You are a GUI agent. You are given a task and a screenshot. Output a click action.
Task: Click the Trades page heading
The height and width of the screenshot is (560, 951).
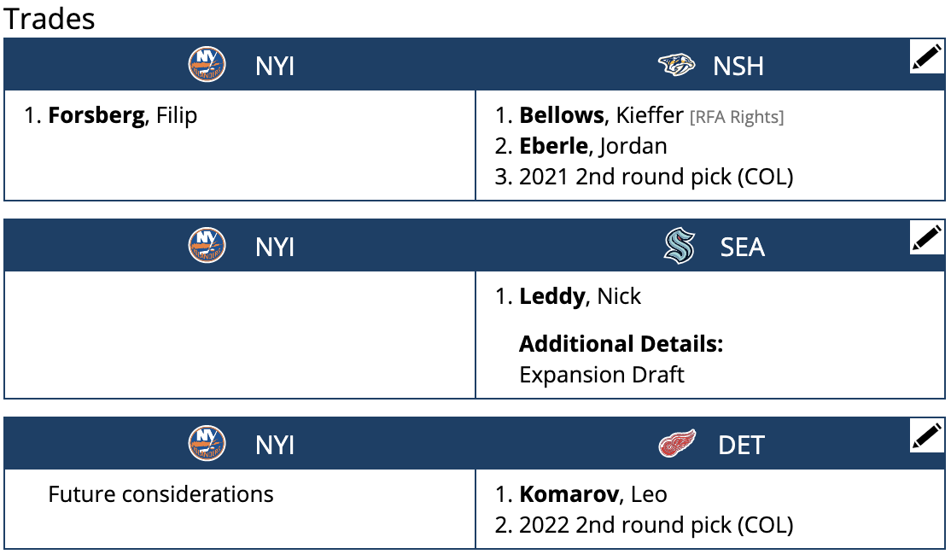coord(50,19)
